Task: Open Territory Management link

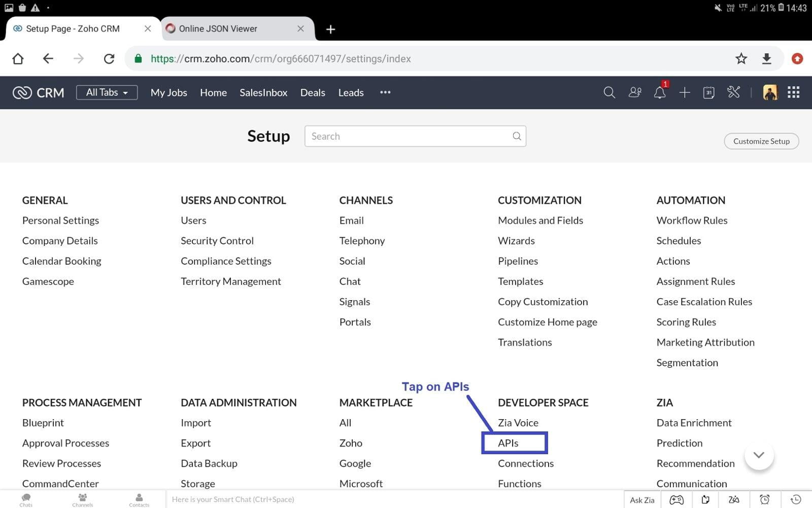Action: 231,281
